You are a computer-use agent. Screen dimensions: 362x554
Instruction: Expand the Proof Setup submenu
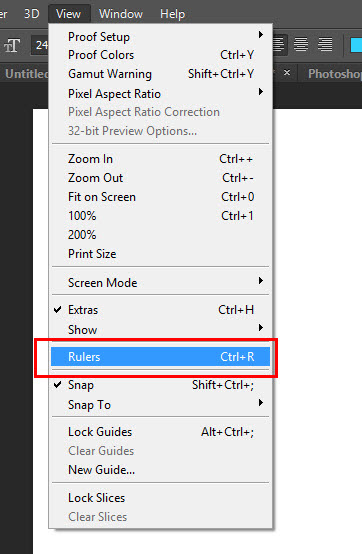click(160, 36)
